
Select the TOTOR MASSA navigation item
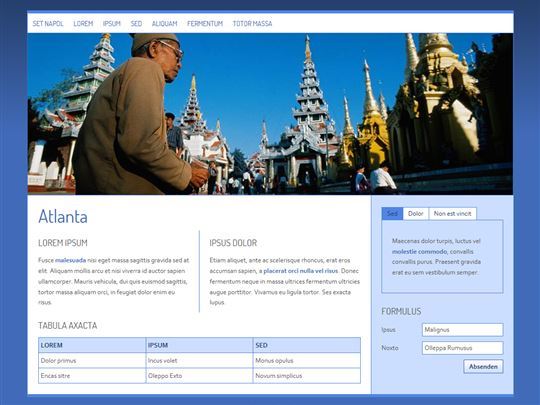pos(252,23)
